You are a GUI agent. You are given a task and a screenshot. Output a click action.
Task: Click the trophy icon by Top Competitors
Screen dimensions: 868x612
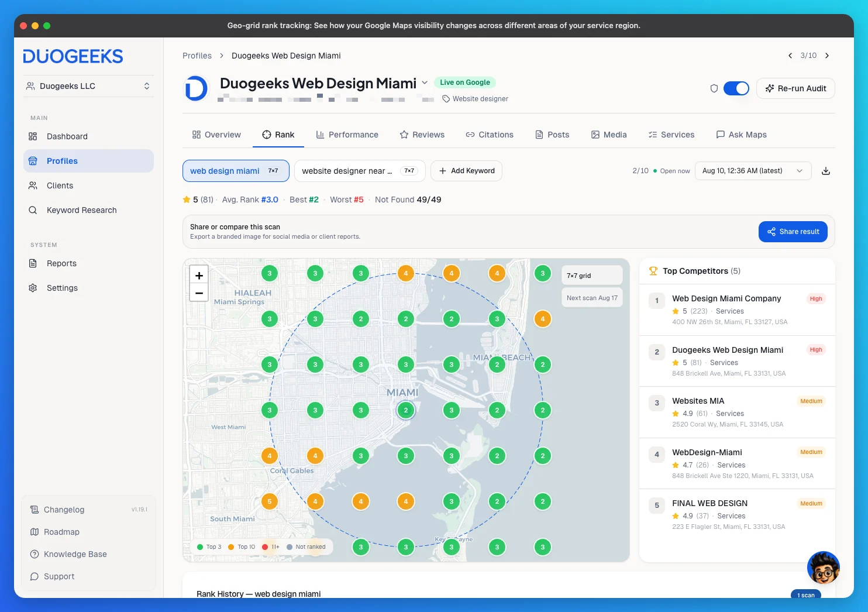653,271
